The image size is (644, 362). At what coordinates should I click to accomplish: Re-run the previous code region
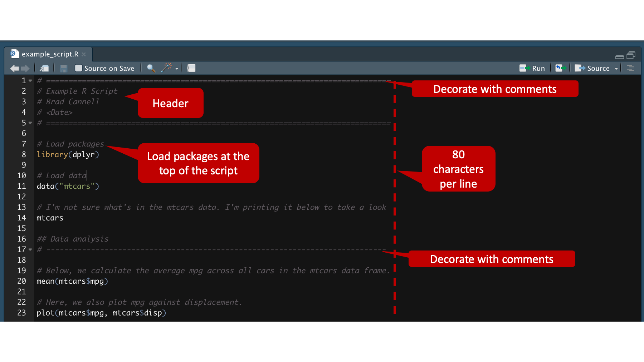pos(560,68)
